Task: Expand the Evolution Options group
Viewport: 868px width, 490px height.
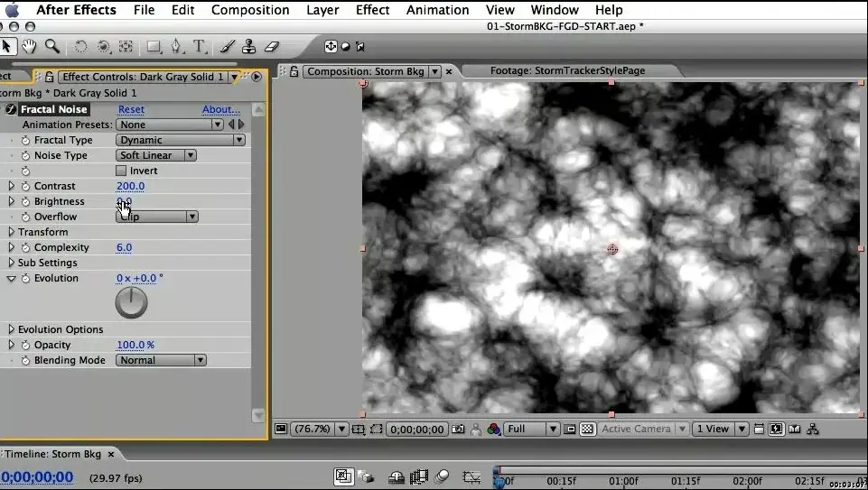Action: pos(11,329)
